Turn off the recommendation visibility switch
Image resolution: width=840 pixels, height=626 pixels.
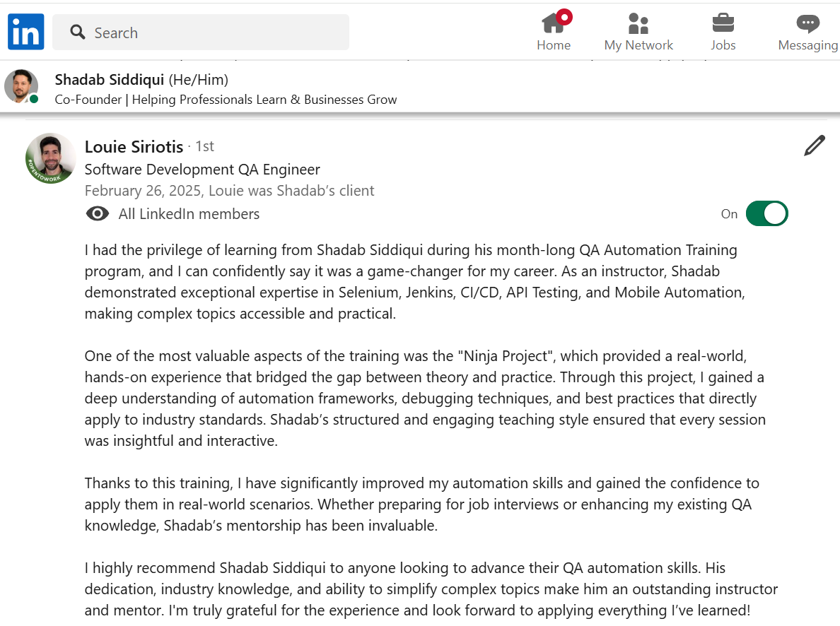click(766, 214)
